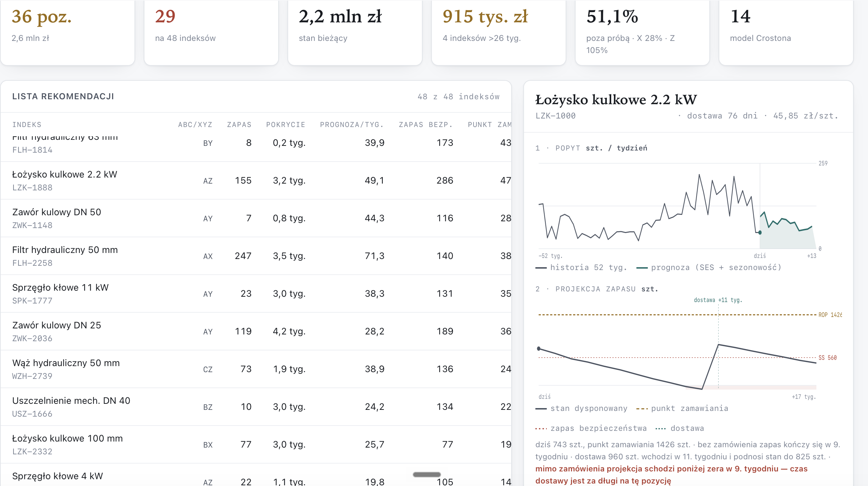Open the Wąż hydrauliczny 50 mm row
This screenshot has width=868, height=486.
pos(256,369)
